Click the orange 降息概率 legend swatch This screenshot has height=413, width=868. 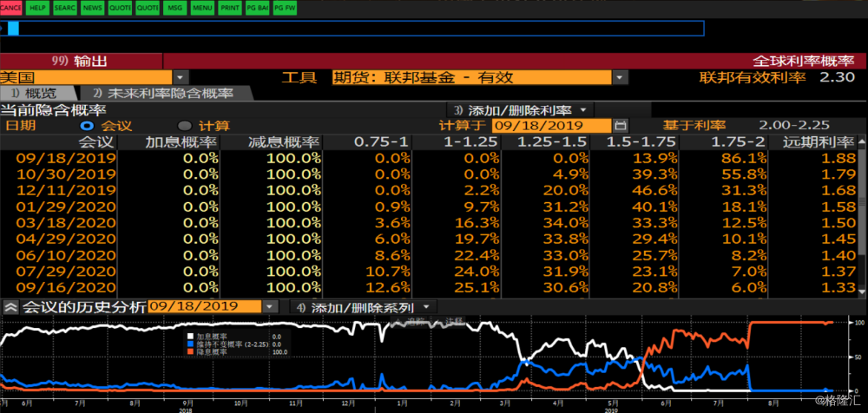click(191, 352)
